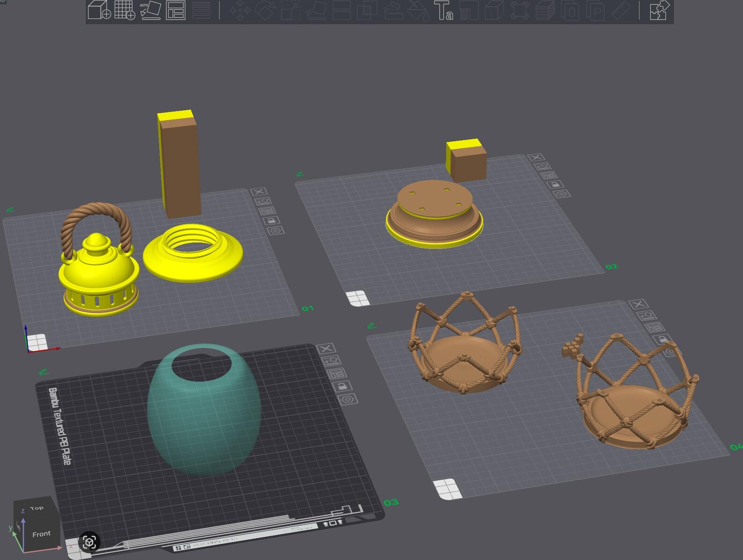
Task: Toggle the lock on plate 02
Action: point(556,184)
